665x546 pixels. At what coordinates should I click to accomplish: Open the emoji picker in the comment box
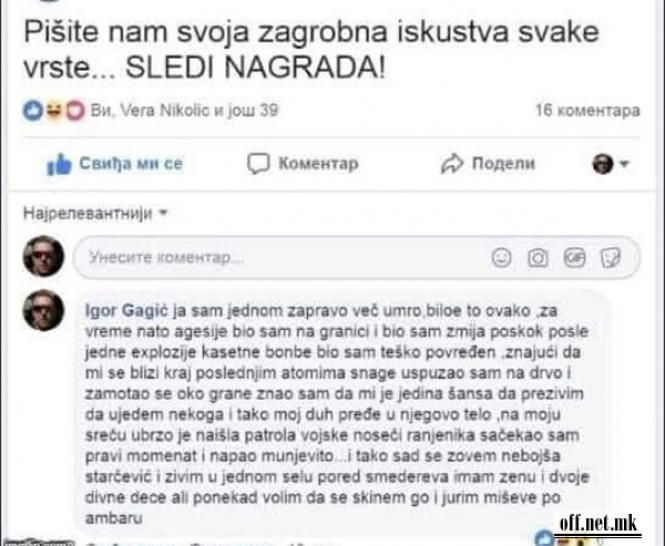(x=501, y=258)
